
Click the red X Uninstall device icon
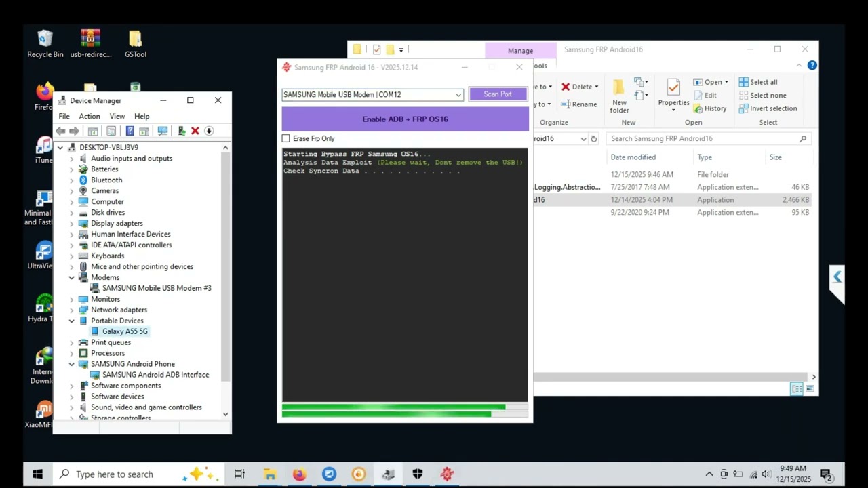[x=195, y=131]
